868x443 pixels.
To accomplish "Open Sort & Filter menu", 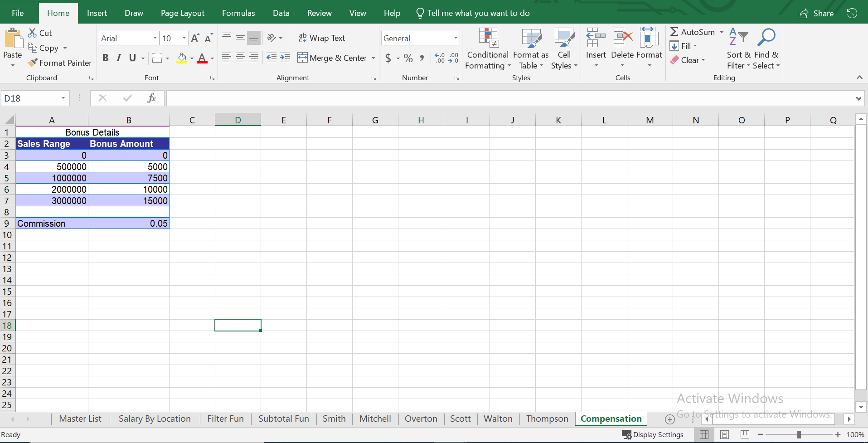I will click(739, 49).
